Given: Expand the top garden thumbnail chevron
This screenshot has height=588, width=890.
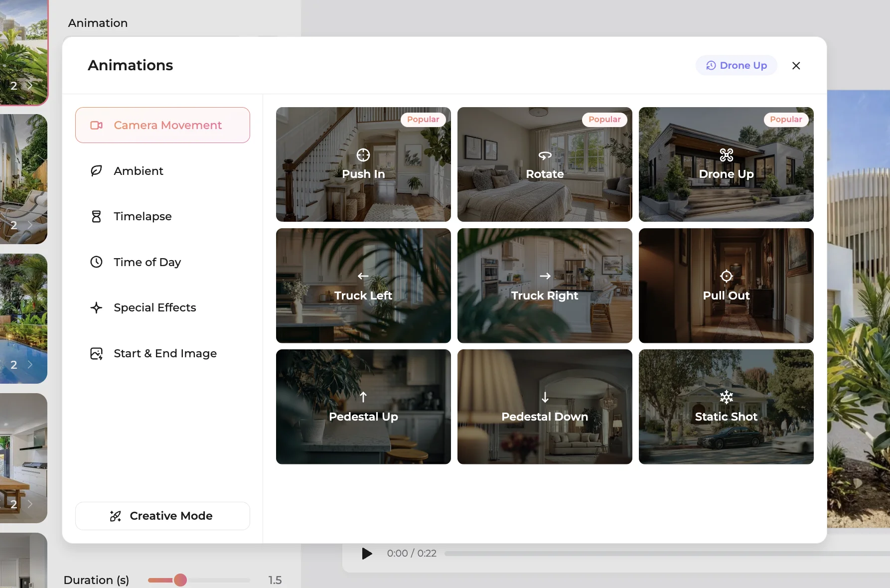Looking at the screenshot, I should [30, 86].
